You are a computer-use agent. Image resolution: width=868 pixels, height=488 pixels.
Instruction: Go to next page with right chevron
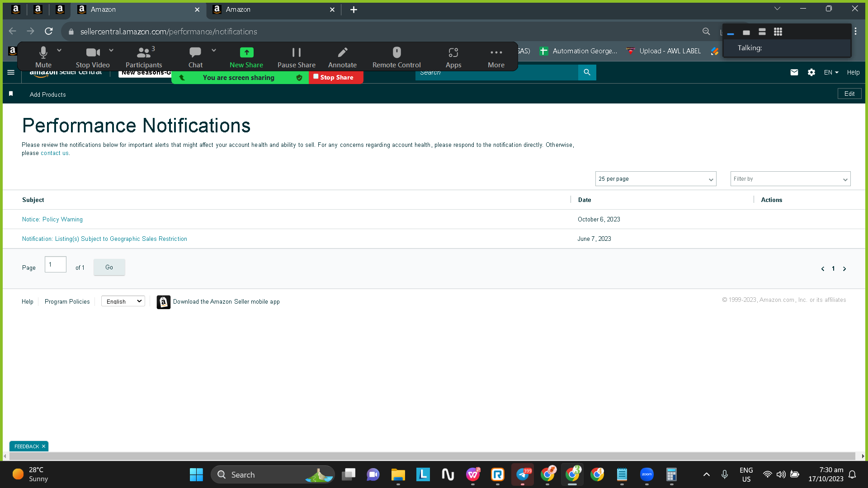(x=844, y=269)
